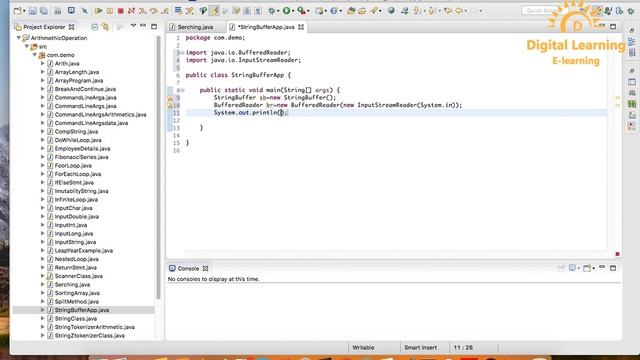Collapse the import block fold at line 3
The height and width of the screenshot is (360, 640).
(182, 53)
